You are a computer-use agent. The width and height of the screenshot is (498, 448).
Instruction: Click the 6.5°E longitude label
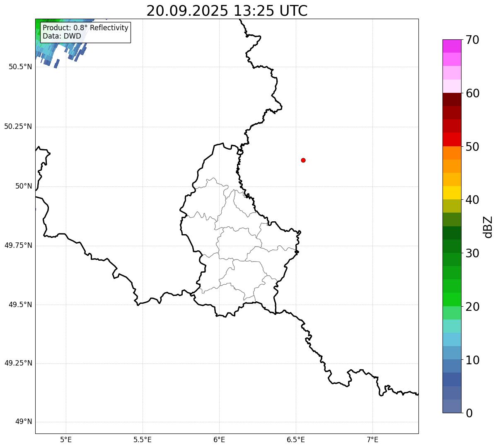296,439
